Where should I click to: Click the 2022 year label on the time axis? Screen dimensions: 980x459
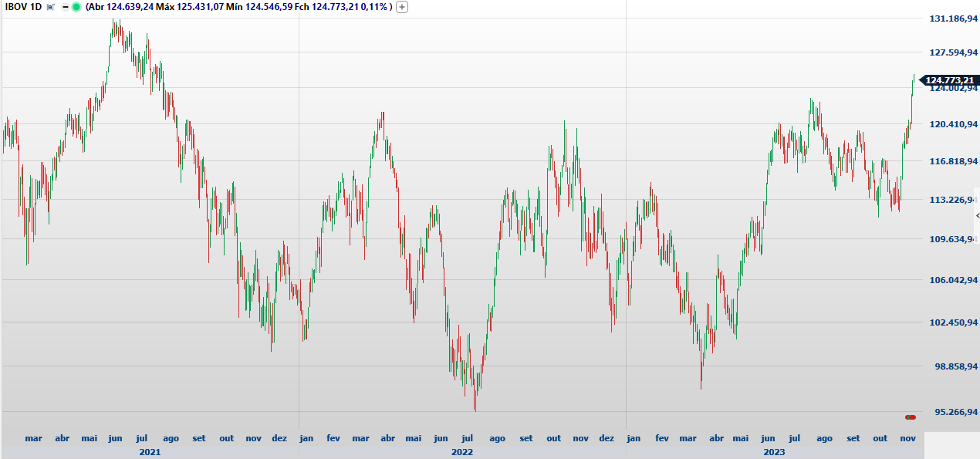click(x=462, y=452)
